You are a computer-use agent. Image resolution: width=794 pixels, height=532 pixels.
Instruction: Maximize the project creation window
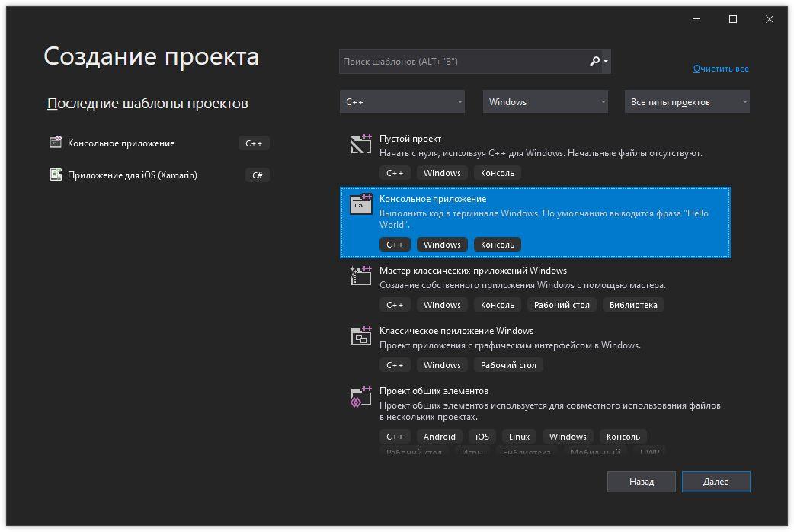733,20
